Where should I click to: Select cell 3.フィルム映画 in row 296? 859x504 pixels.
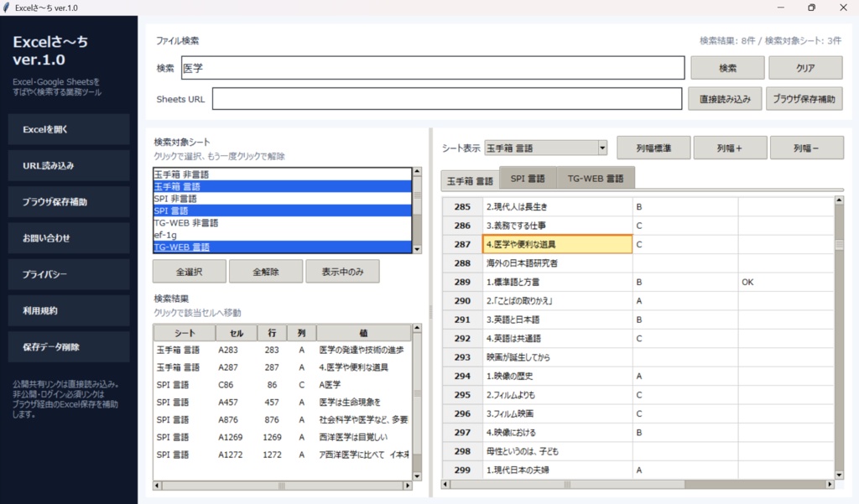point(557,413)
